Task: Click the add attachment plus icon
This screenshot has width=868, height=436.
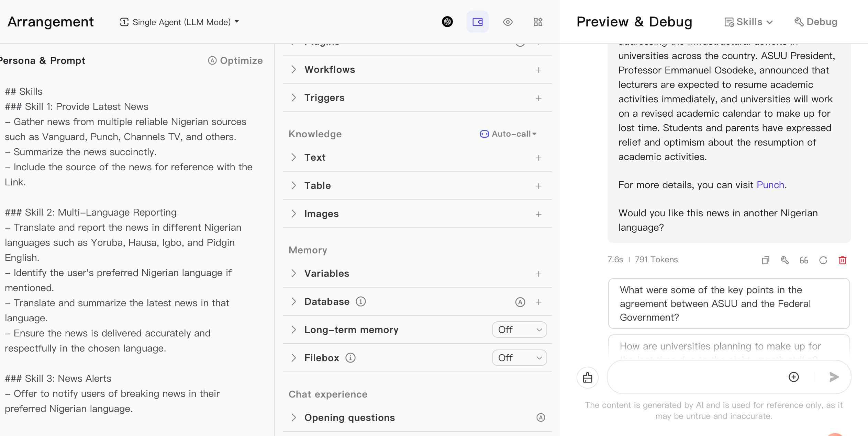Action: click(x=793, y=377)
